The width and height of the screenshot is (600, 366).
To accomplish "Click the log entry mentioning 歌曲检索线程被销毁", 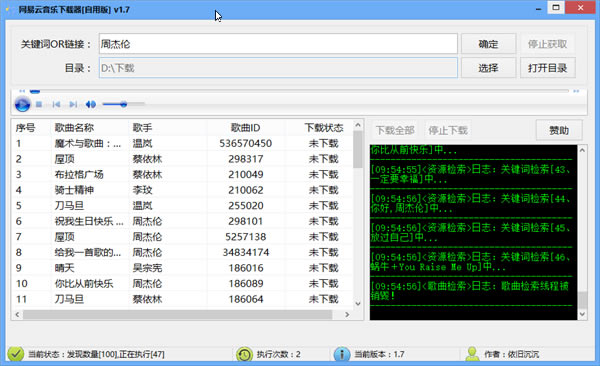I will point(470,291).
